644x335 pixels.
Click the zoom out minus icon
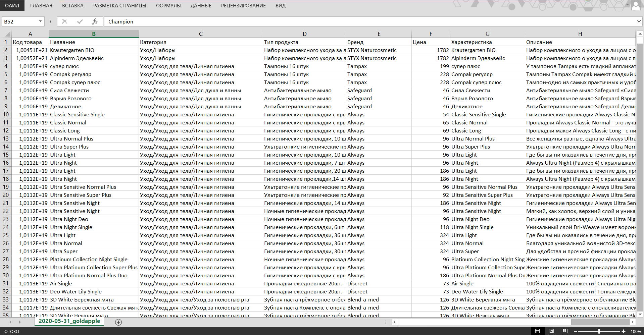click(575, 331)
